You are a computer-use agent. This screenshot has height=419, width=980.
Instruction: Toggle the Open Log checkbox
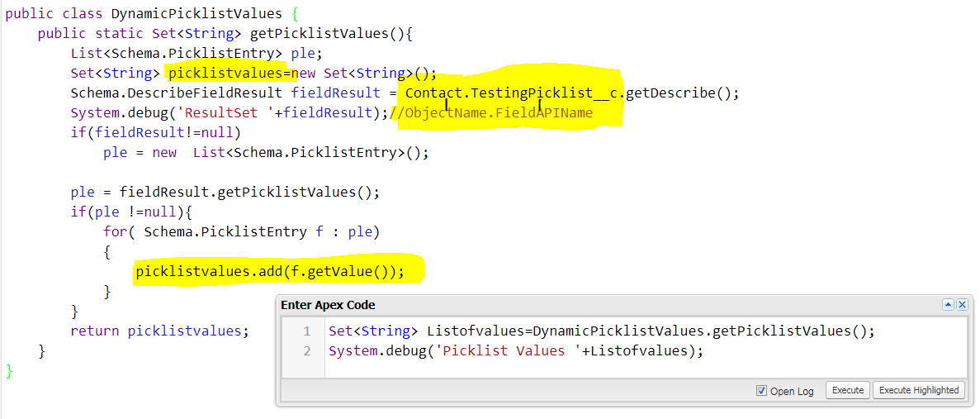pos(761,391)
